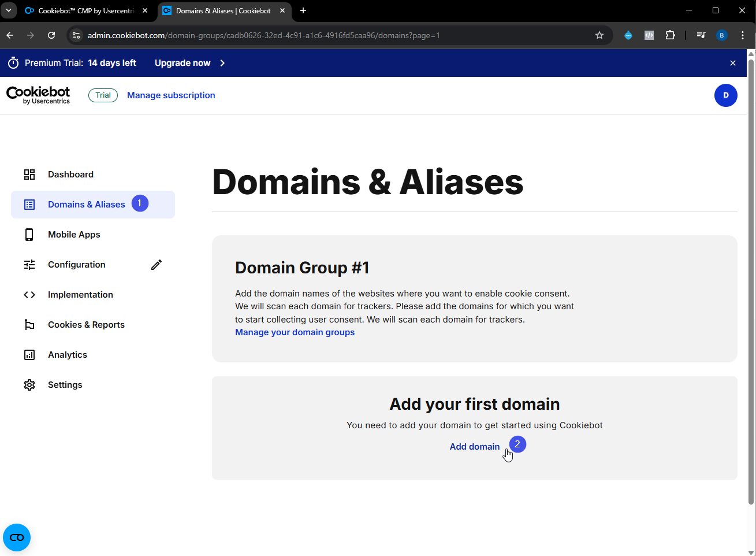Click Upgrade now in the banner
Viewport: 756px width, 556px height.
point(183,63)
